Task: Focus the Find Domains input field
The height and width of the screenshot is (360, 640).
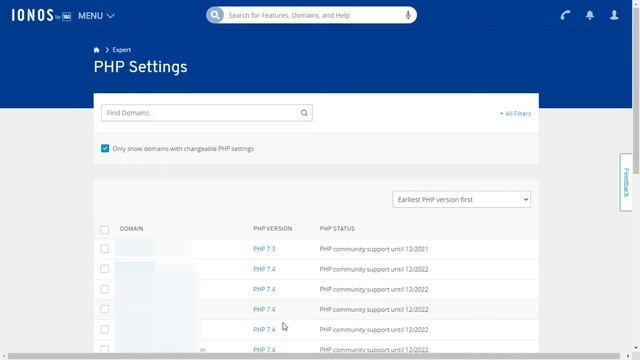Action: pos(202,113)
